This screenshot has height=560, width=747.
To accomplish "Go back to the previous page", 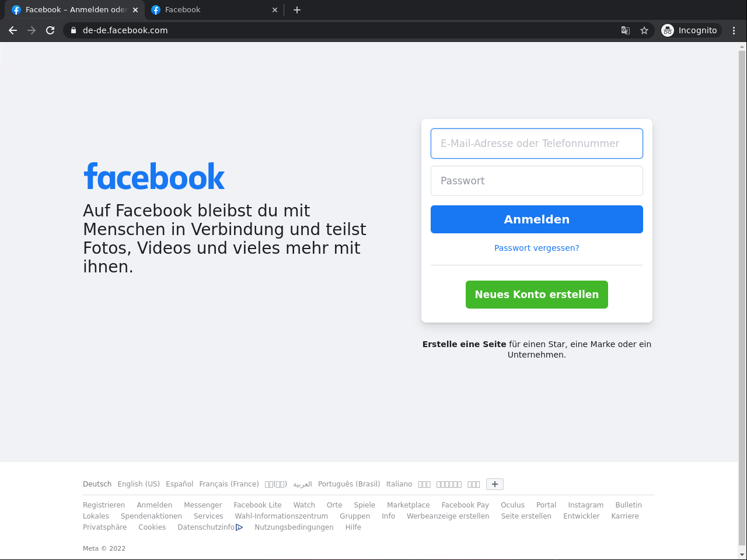I will pyautogui.click(x=13, y=30).
